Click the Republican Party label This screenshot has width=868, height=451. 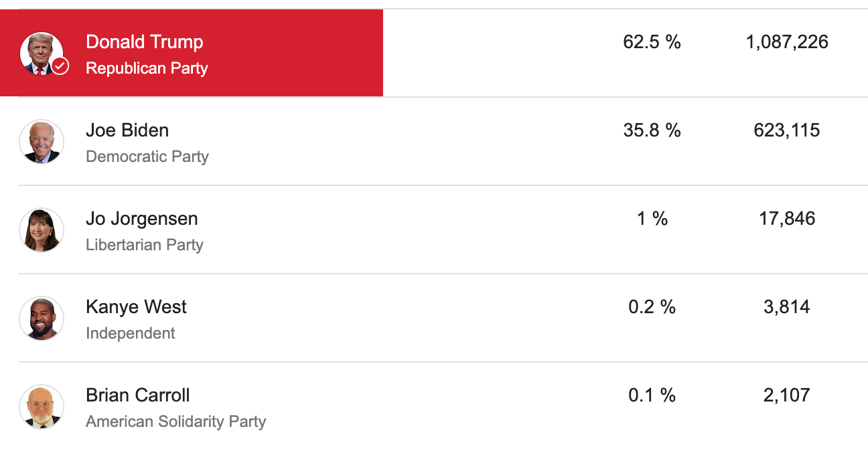pos(147,68)
